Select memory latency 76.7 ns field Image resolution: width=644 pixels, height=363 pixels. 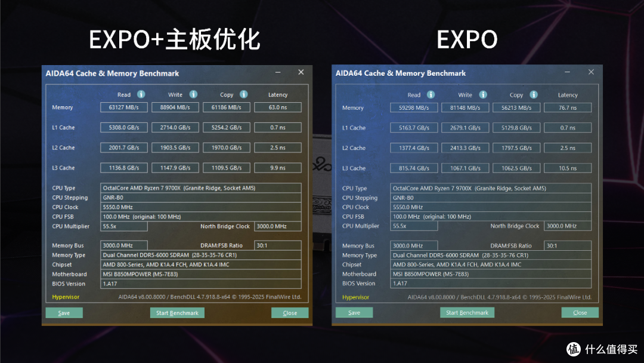tap(568, 107)
